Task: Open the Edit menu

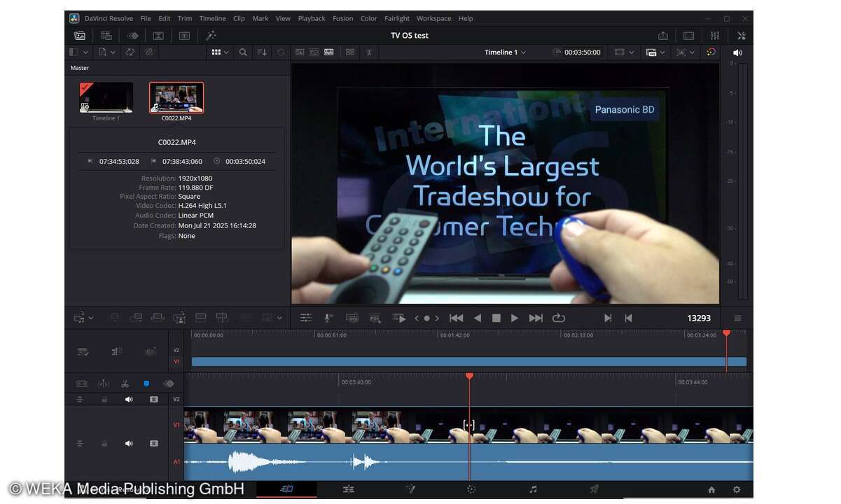Action: (x=165, y=18)
